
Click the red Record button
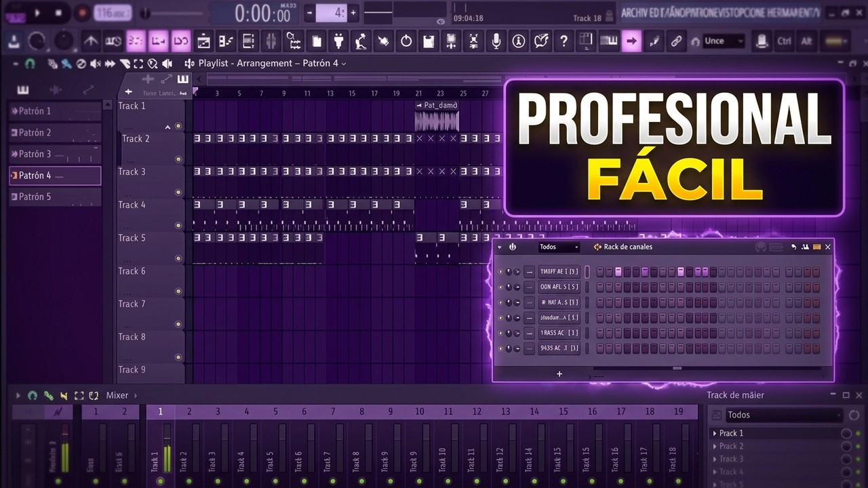[x=82, y=12]
